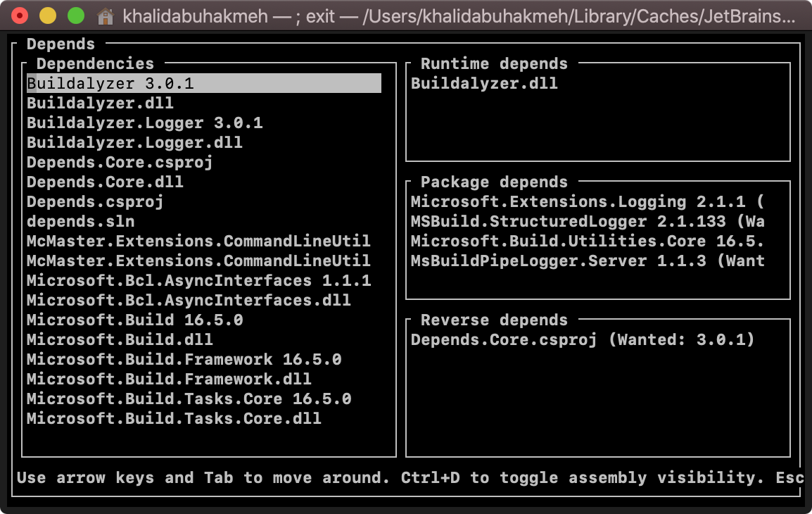Click the terminal window title text
The height and width of the screenshot is (514, 812).
(x=459, y=17)
